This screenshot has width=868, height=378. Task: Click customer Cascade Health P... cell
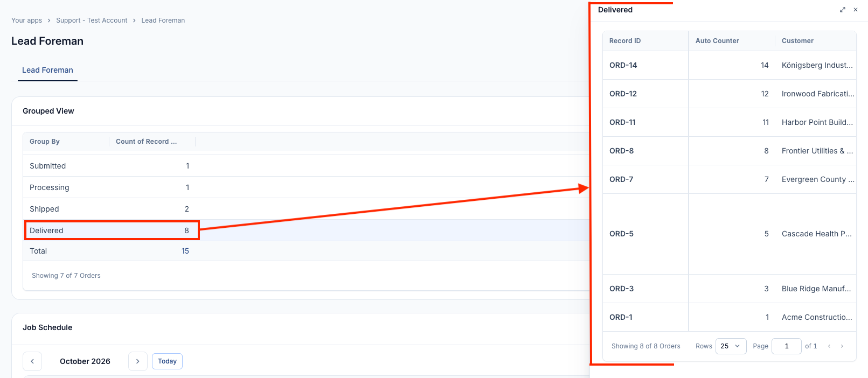[x=816, y=234]
